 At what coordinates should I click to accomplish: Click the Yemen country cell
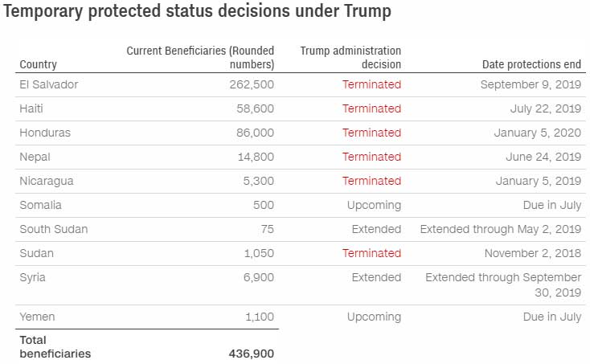coord(37,317)
